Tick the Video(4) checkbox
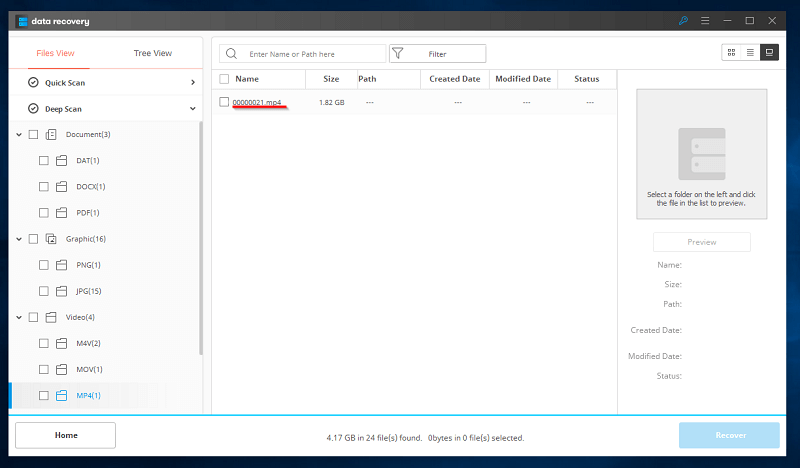The image size is (800, 468). point(33,317)
